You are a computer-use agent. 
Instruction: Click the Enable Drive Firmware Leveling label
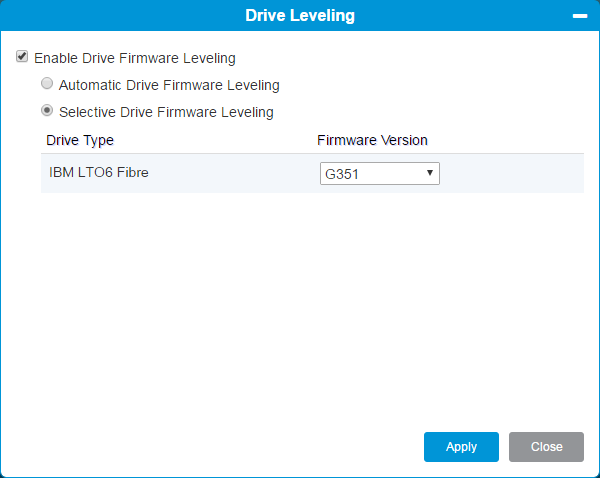[x=135, y=58]
